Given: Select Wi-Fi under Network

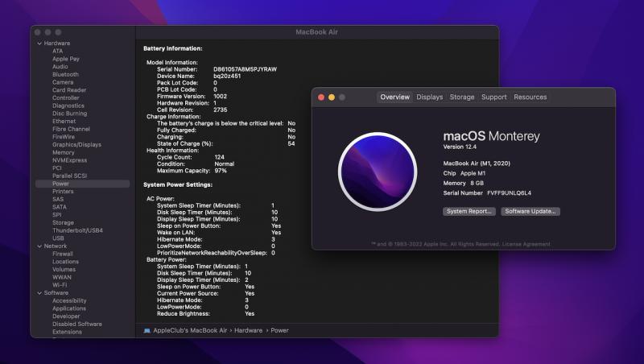Looking at the screenshot, I should pyautogui.click(x=59, y=285).
